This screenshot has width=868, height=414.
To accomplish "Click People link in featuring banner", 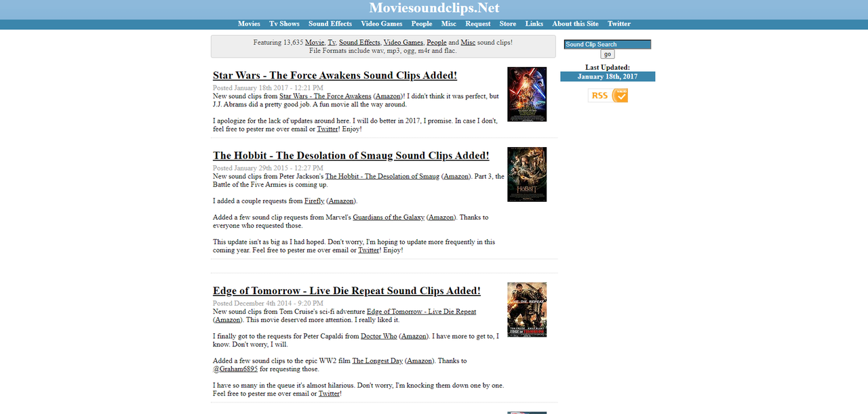I will point(437,42).
